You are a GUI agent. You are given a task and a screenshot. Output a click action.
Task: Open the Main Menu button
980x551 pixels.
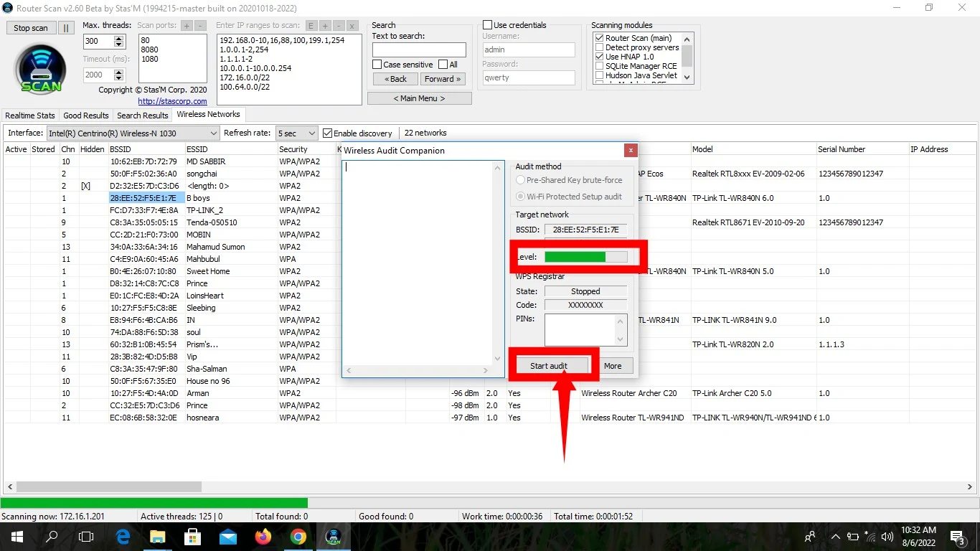coord(420,98)
